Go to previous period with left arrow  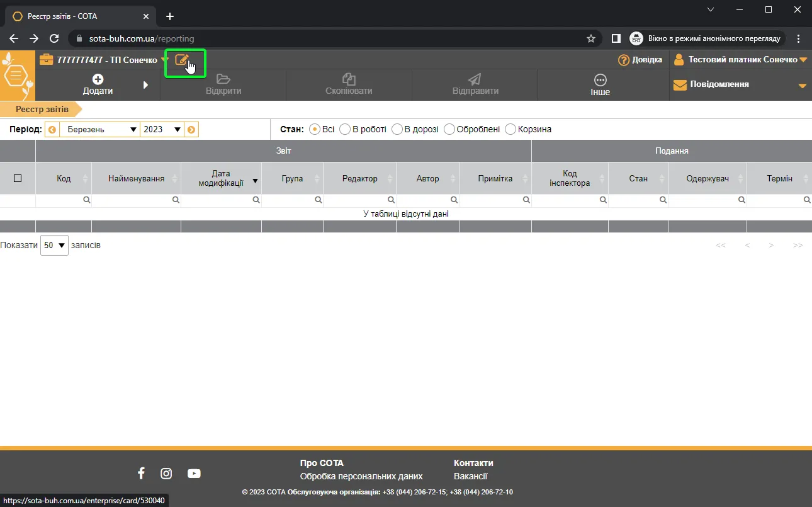point(52,130)
